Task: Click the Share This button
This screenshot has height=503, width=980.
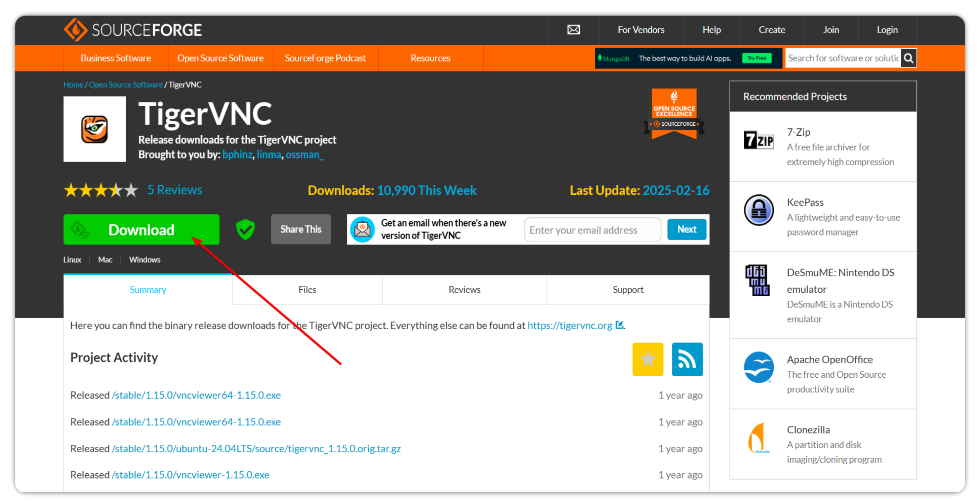Action: pyautogui.click(x=301, y=229)
